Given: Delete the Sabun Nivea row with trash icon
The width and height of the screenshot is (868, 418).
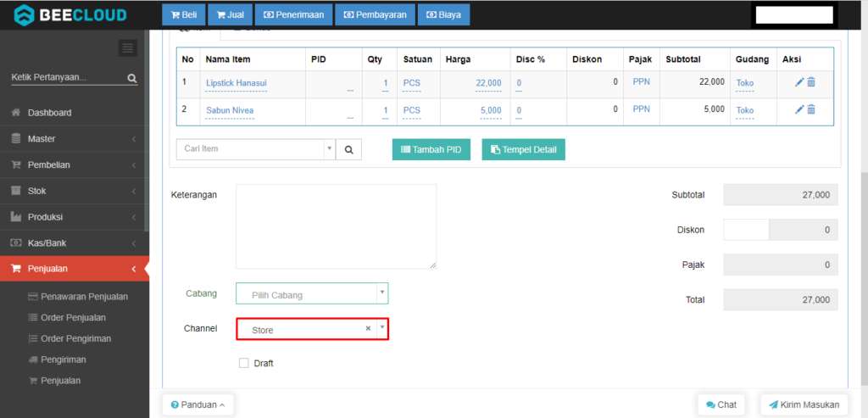Looking at the screenshot, I should [811, 109].
